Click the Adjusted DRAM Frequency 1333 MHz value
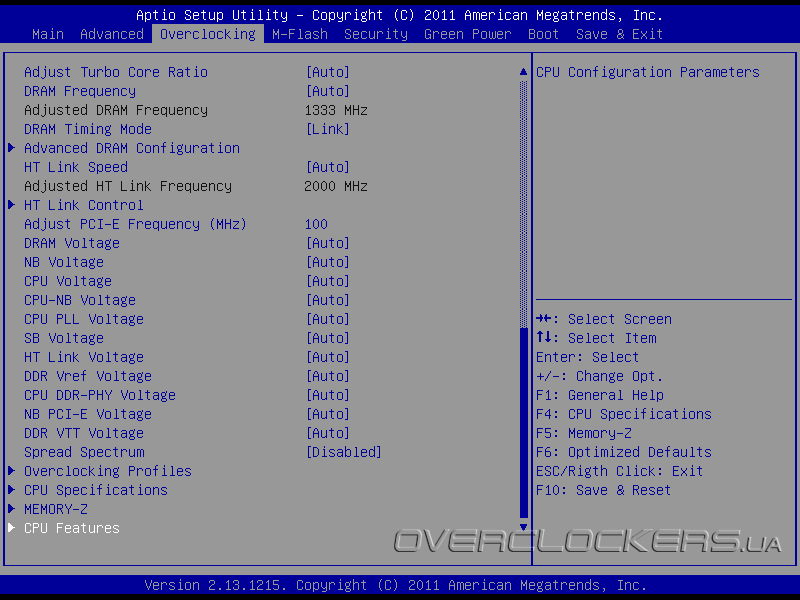Screen dimensions: 800x600 tap(336, 110)
